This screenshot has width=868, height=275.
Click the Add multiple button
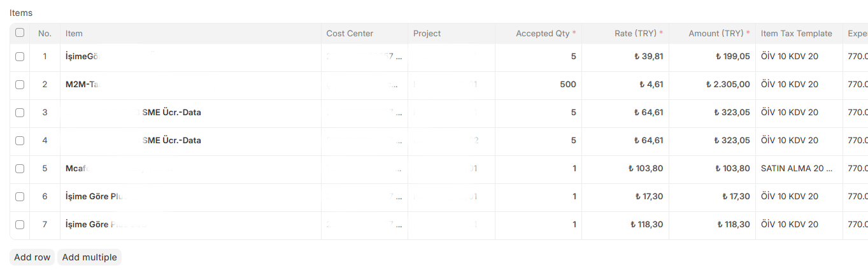click(89, 257)
